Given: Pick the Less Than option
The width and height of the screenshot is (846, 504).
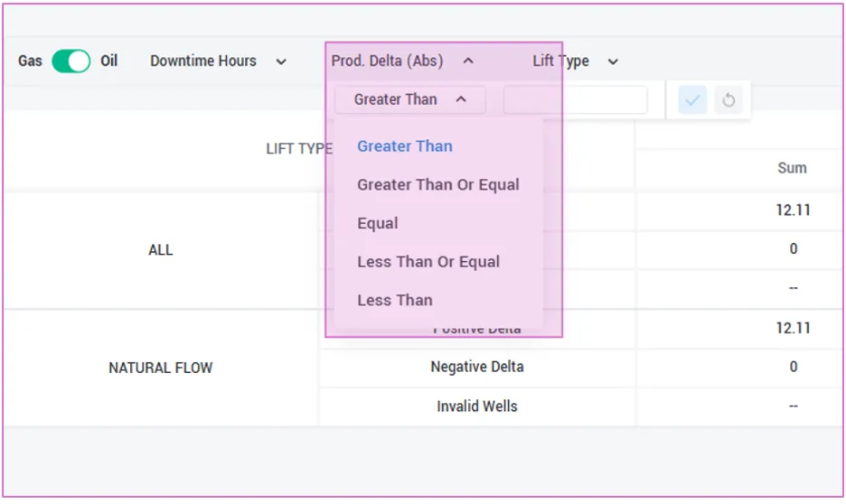Looking at the screenshot, I should (x=395, y=300).
